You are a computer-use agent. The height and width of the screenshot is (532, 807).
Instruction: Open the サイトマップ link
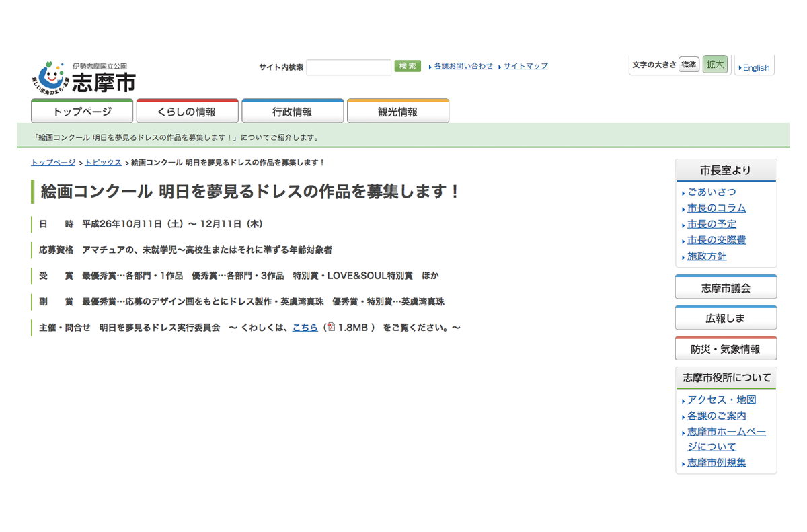[x=525, y=66]
